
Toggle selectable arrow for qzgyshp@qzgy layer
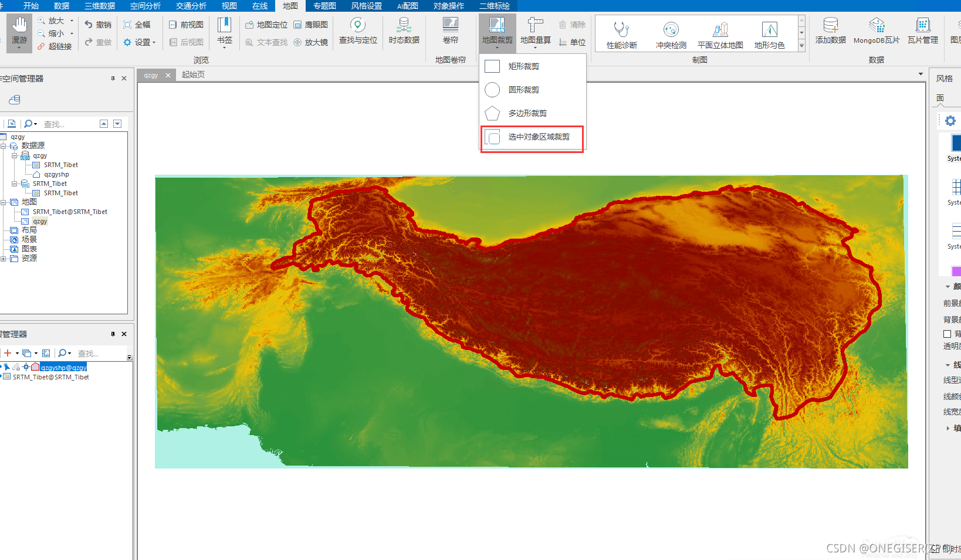click(7, 367)
